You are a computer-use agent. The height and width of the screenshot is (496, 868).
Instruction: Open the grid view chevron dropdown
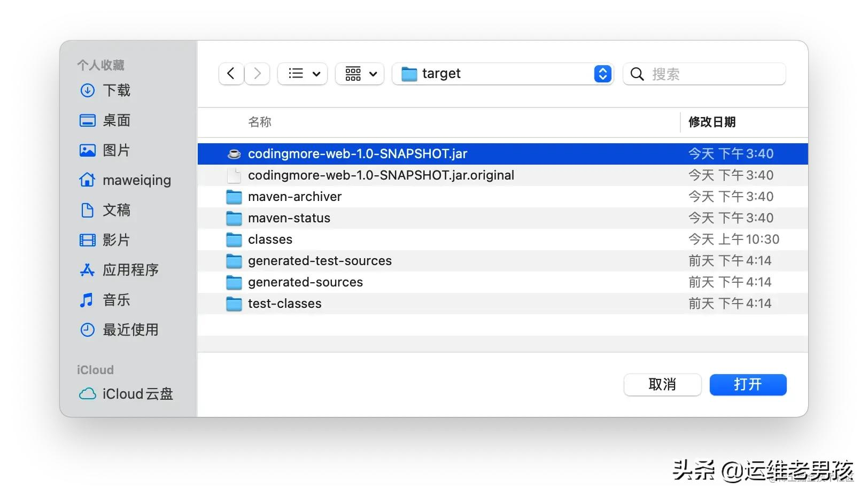pos(359,74)
